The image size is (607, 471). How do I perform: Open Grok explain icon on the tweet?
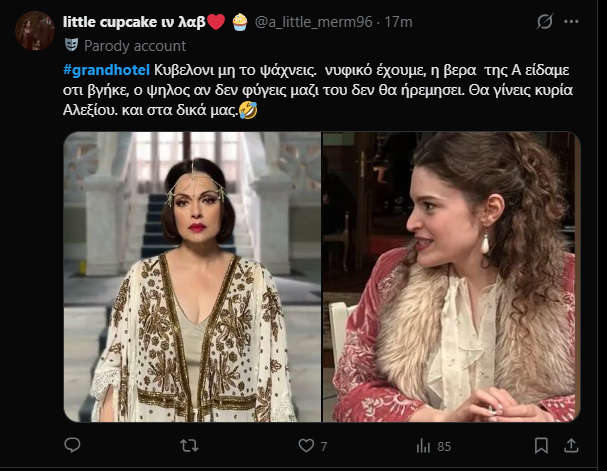545,21
